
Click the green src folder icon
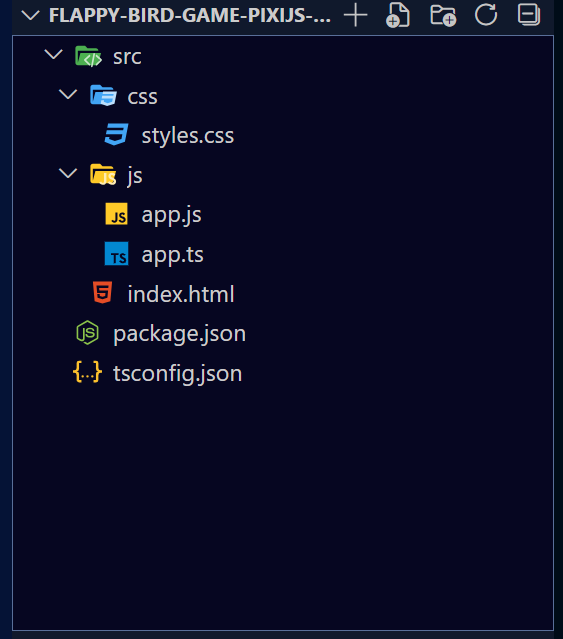coord(88,56)
